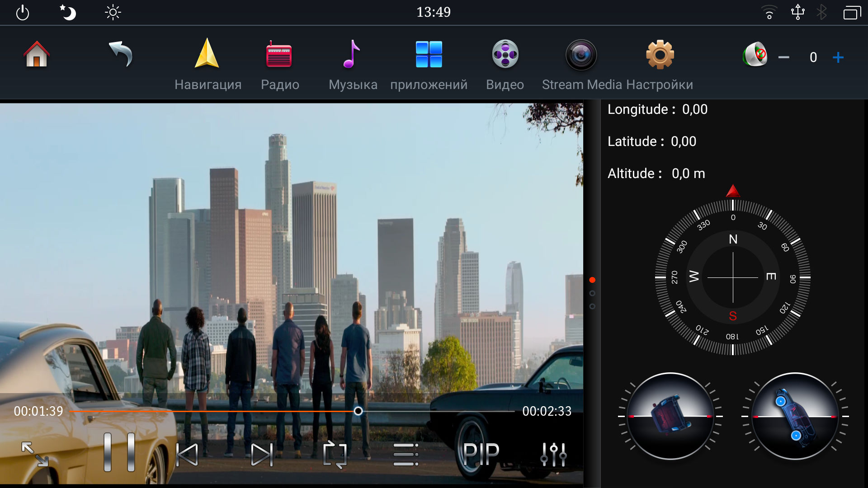This screenshot has height=488, width=868.
Task: Open brightness sun icon
Action: click(x=113, y=12)
